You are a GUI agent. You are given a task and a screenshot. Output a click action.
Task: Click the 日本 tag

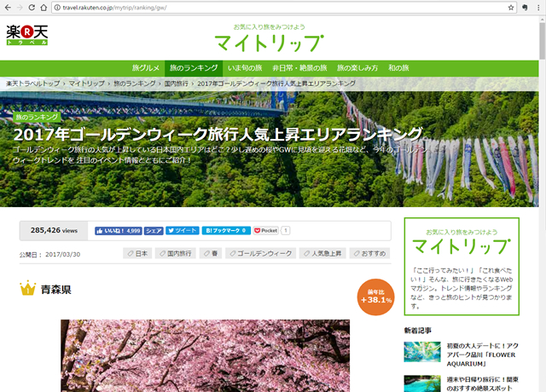pyautogui.click(x=137, y=253)
